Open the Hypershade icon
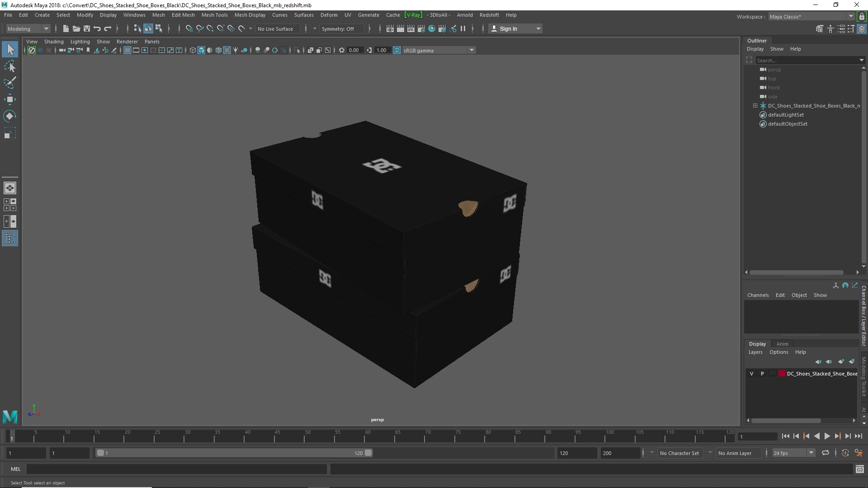868x488 pixels. [432, 28]
